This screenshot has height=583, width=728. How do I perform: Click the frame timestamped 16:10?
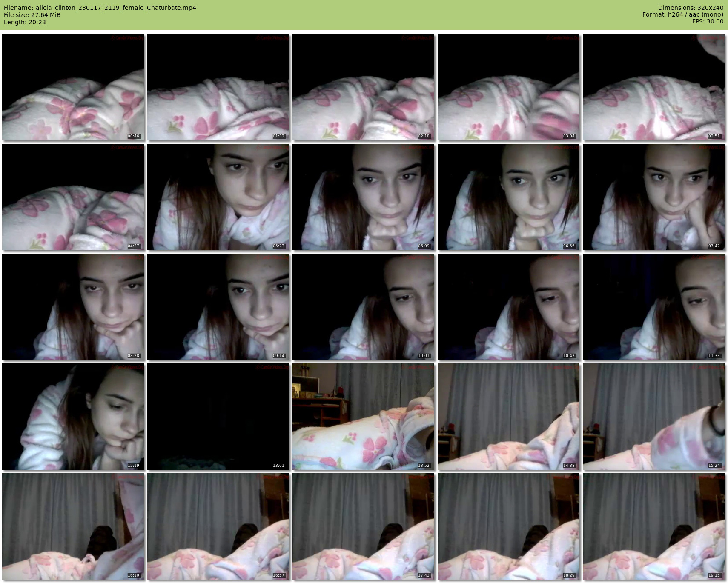73,526
